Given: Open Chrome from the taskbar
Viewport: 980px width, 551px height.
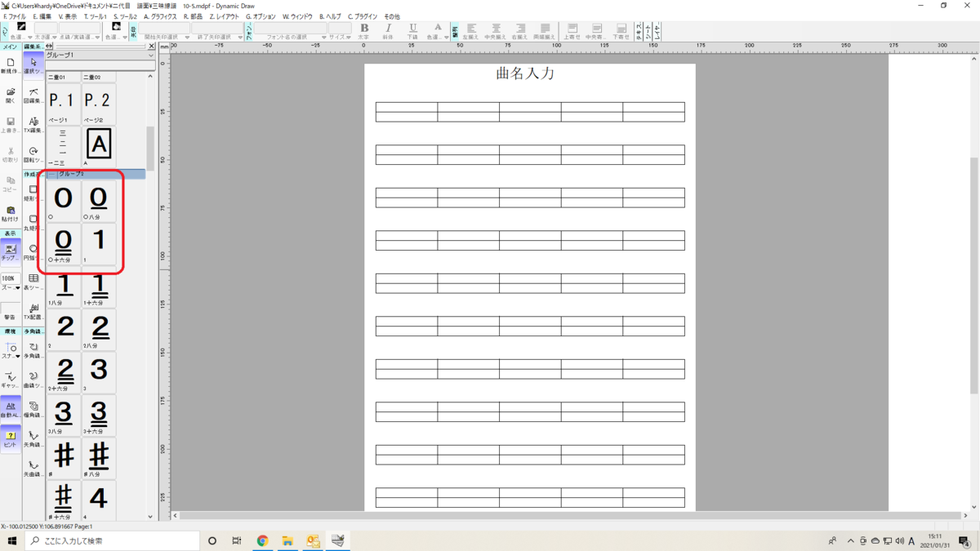Looking at the screenshot, I should coord(262,540).
